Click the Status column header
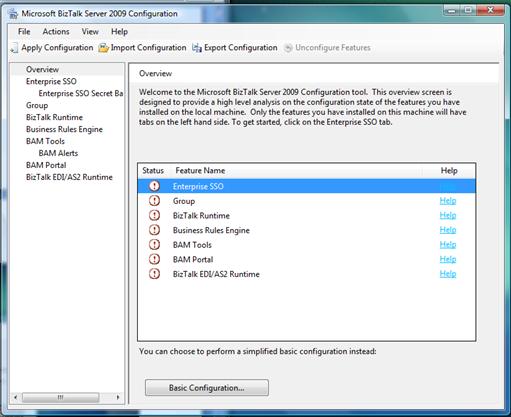 click(x=153, y=171)
